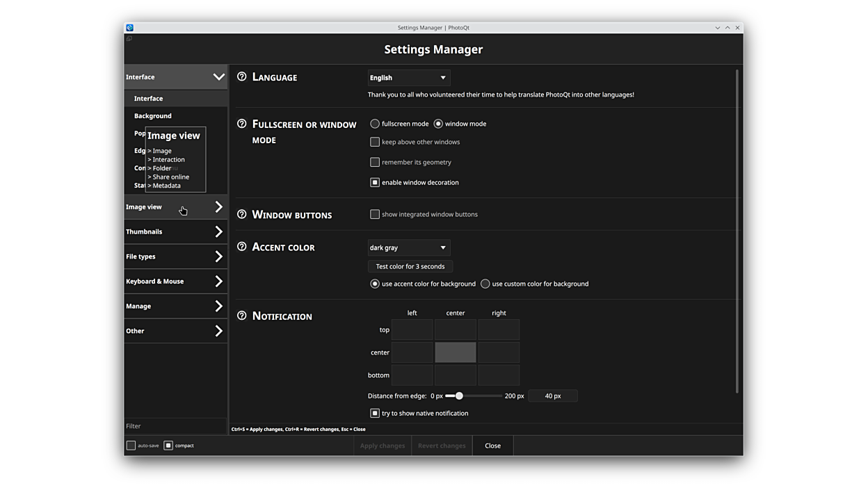Image resolution: width=868 pixels, height=488 pixels.
Task: Click the Distance from edge slider handle
Action: [459, 396]
